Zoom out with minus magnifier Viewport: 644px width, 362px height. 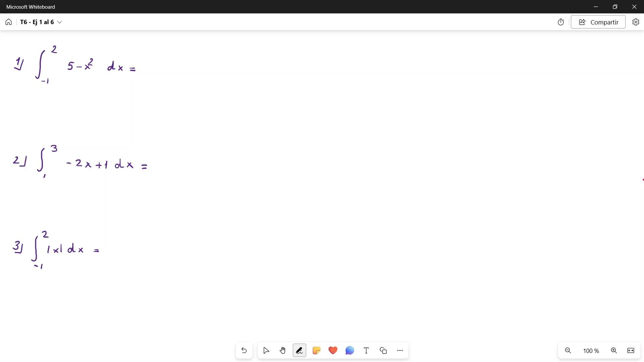pyautogui.click(x=568, y=351)
